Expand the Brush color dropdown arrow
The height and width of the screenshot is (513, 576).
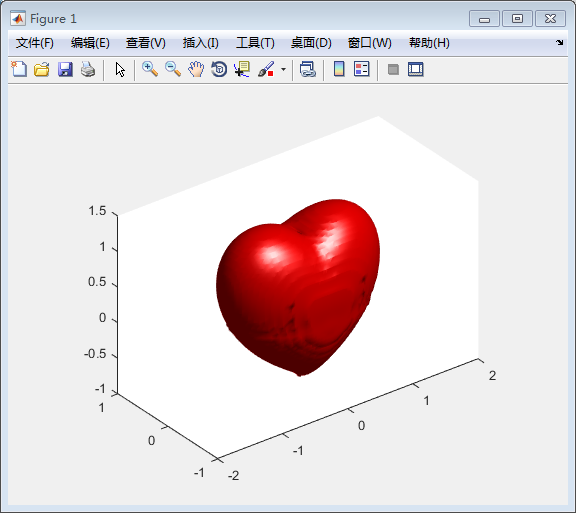coord(283,69)
